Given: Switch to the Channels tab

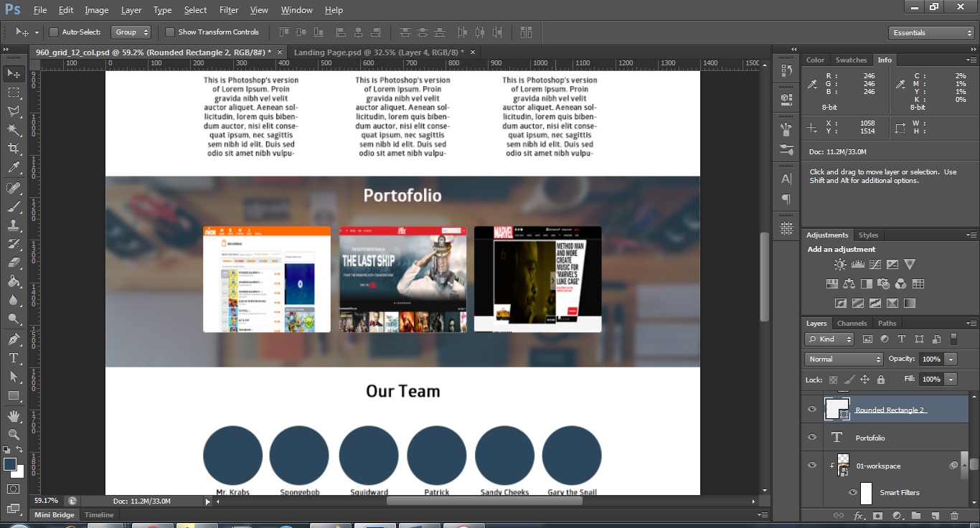Looking at the screenshot, I should (852, 323).
